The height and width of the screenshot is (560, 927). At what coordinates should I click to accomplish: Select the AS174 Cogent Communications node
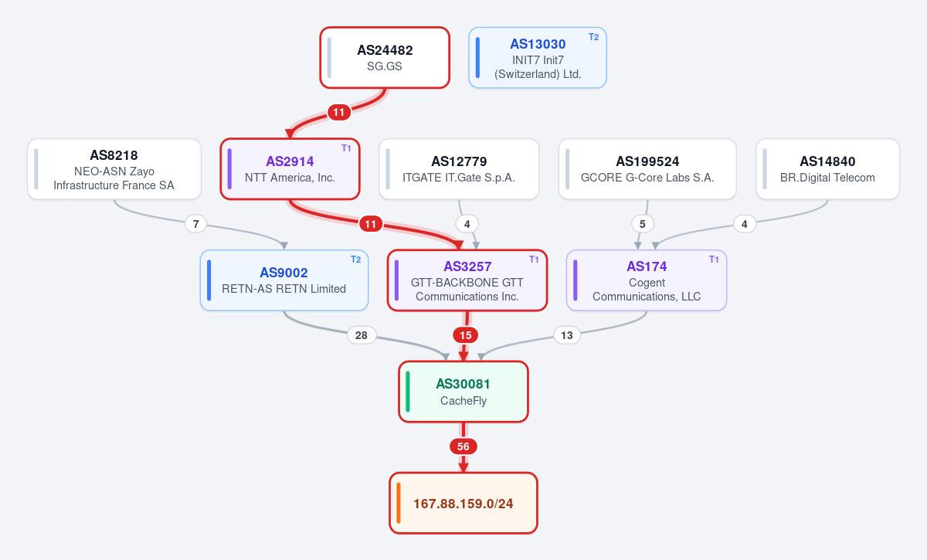click(647, 280)
